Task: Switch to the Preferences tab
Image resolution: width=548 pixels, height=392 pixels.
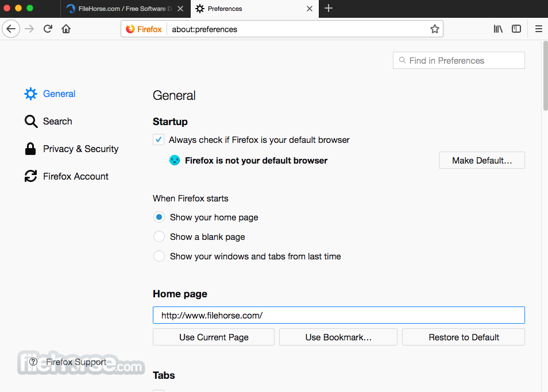Action: (254, 9)
